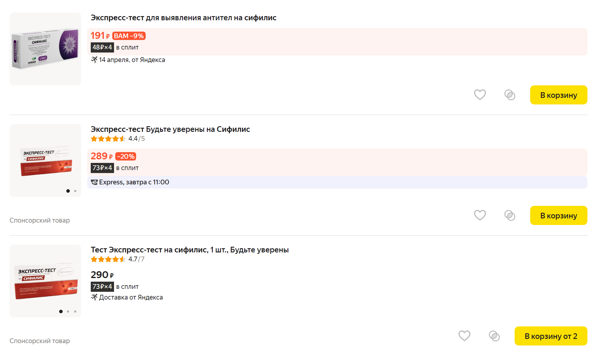Open 'Экспресс-тест для выявления антител на сифилис' title
This screenshot has height=364, width=597.
pos(184,18)
